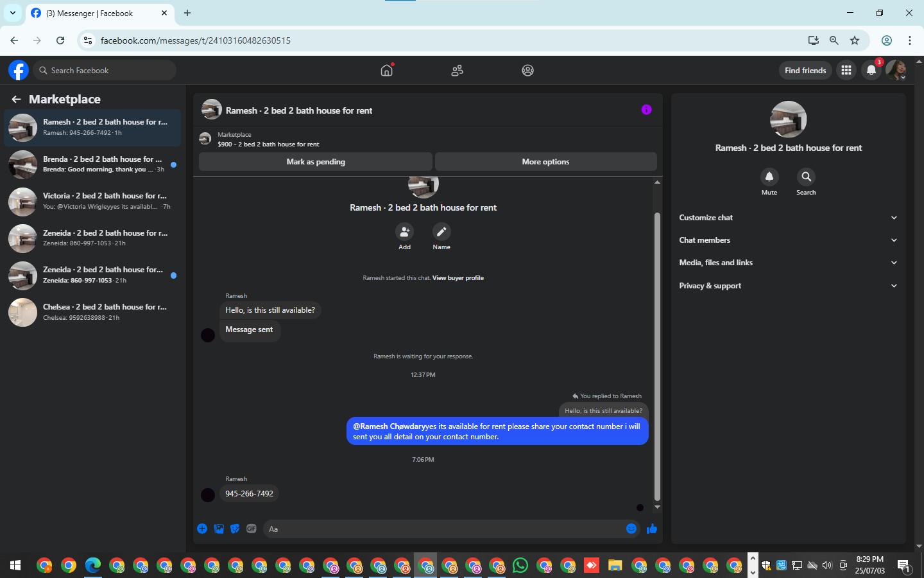The width and height of the screenshot is (924, 578).
Task: Mute conversation using bell icon
Action: [x=769, y=177]
